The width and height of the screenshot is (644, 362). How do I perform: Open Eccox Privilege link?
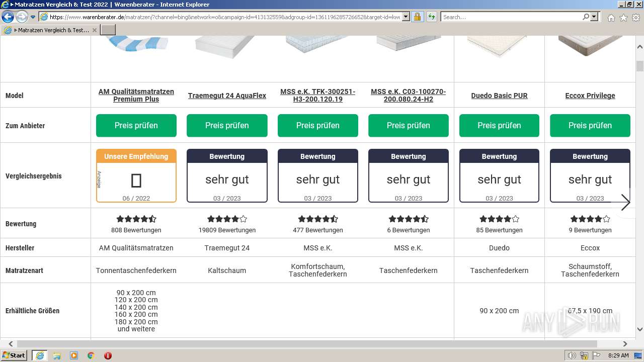[590, 96]
